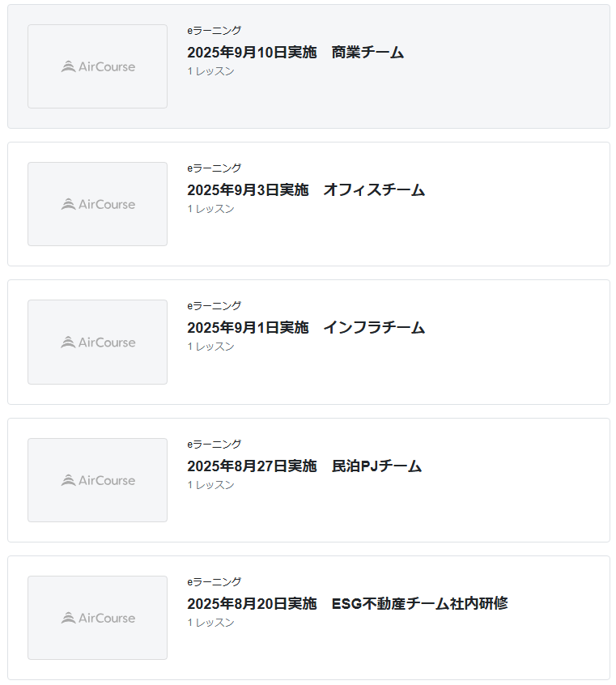Click the eラーニング label on the オフィスチーム card
The height and width of the screenshot is (685, 616).
(214, 168)
